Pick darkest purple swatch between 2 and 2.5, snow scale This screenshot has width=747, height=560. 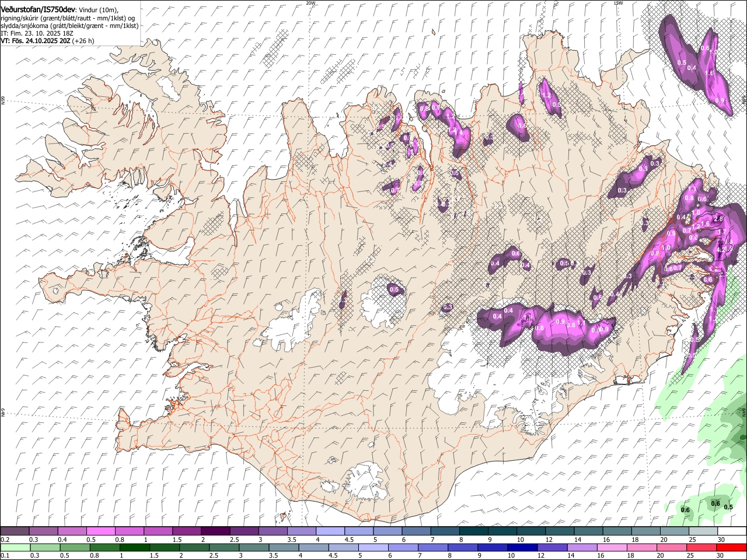pyautogui.click(x=215, y=531)
